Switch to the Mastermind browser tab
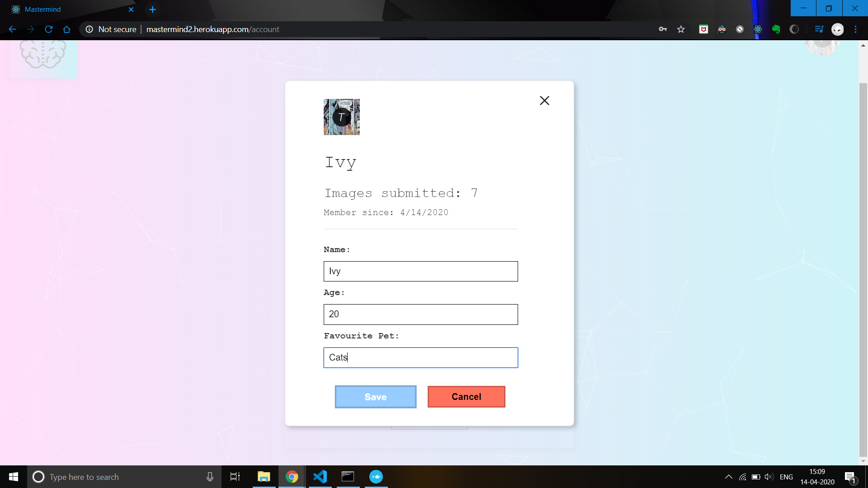The height and width of the screenshot is (488, 868). [68, 9]
